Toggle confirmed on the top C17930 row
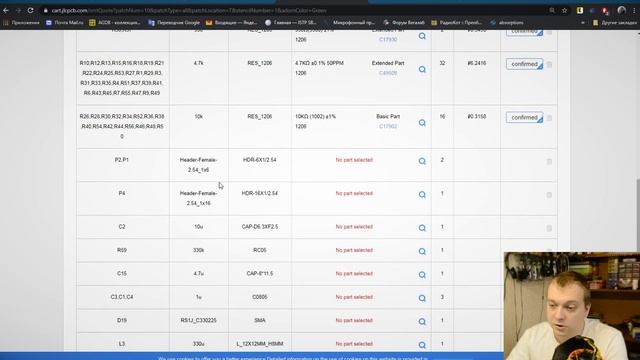 [524, 32]
